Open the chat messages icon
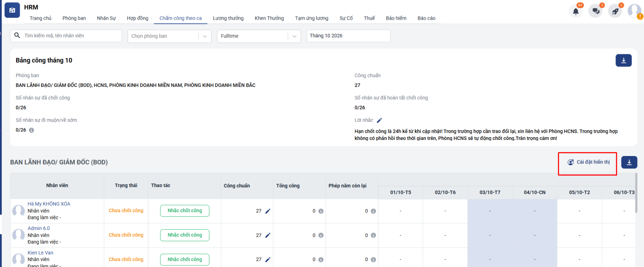Screen dimensions: 644x267 tap(596, 11)
